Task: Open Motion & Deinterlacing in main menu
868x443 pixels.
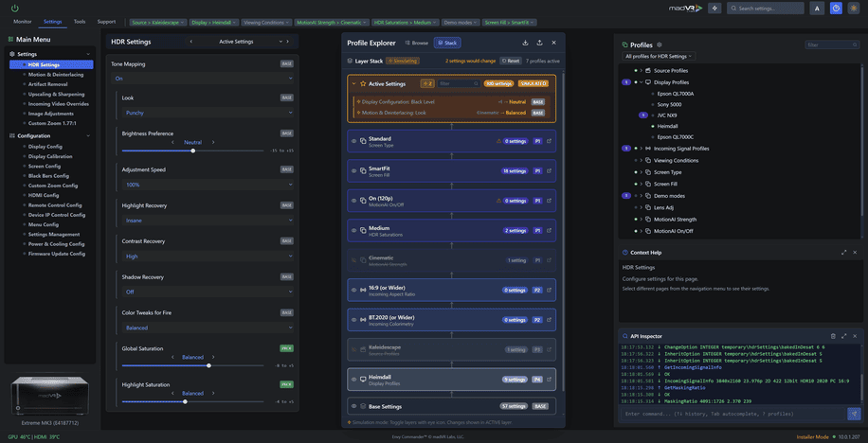Action: tap(55, 74)
